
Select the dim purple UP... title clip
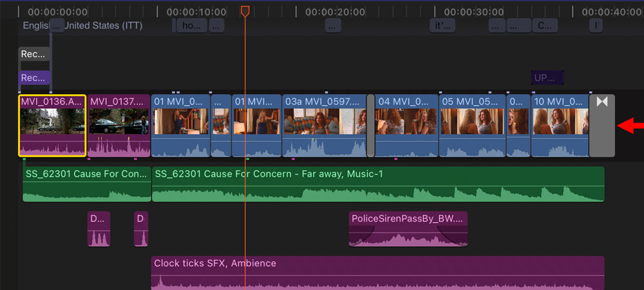point(547,78)
